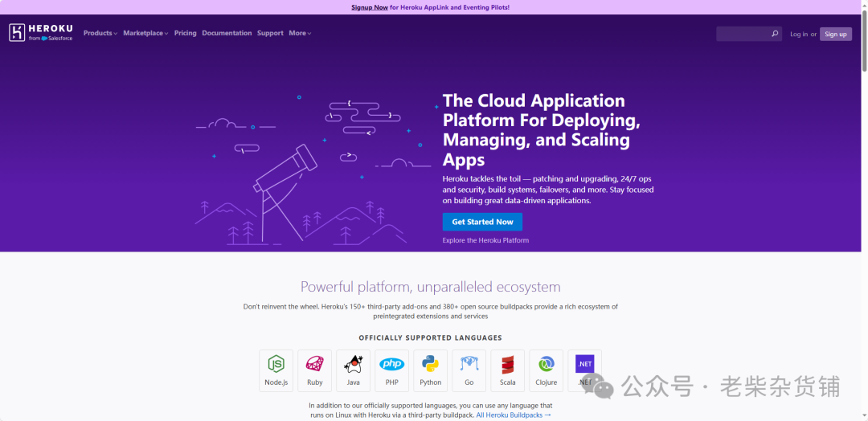This screenshot has width=868, height=421.
Task: Open the Support page
Action: (x=270, y=33)
